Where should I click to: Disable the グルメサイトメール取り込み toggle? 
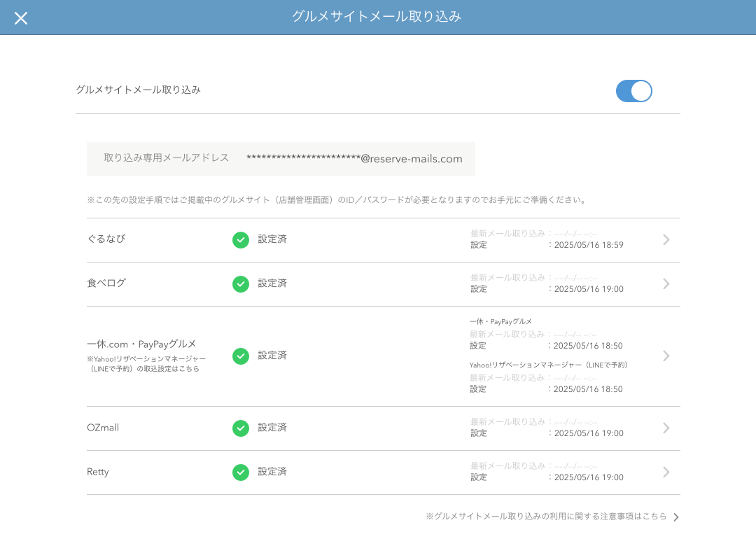click(x=633, y=91)
